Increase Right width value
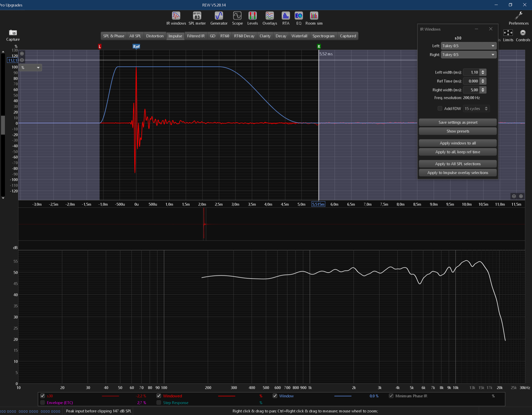 (x=483, y=88)
